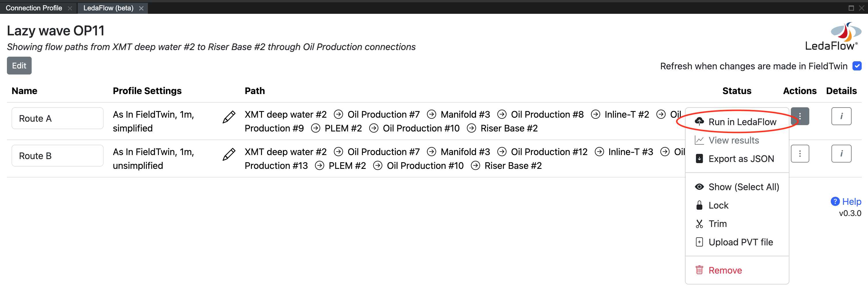
Task: Click the Edit button
Action: [x=19, y=66]
